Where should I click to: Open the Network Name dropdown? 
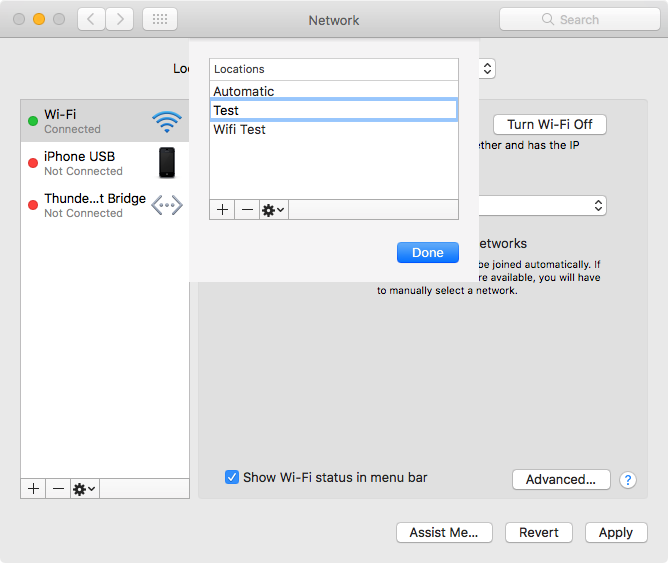coord(542,206)
